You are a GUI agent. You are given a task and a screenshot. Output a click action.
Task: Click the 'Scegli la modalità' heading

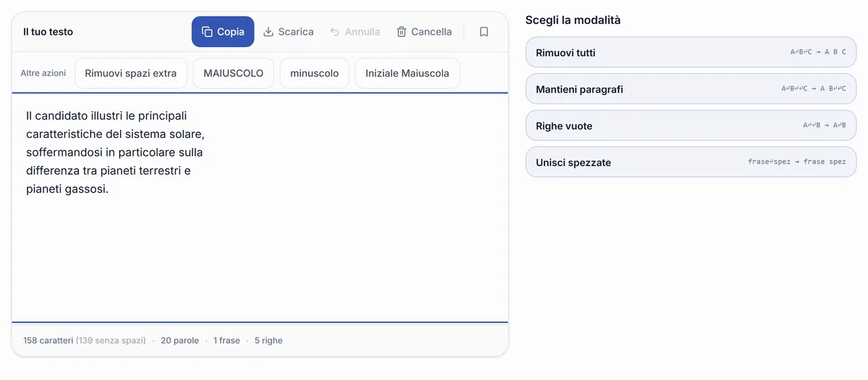pos(573,20)
